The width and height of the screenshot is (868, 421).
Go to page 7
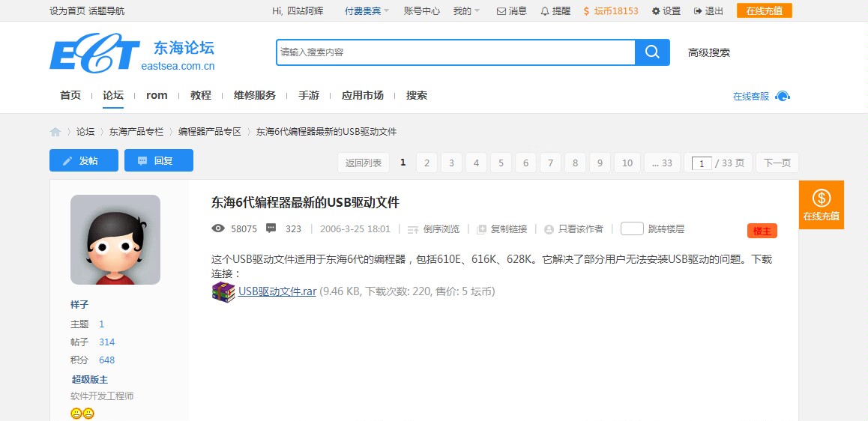click(x=550, y=163)
